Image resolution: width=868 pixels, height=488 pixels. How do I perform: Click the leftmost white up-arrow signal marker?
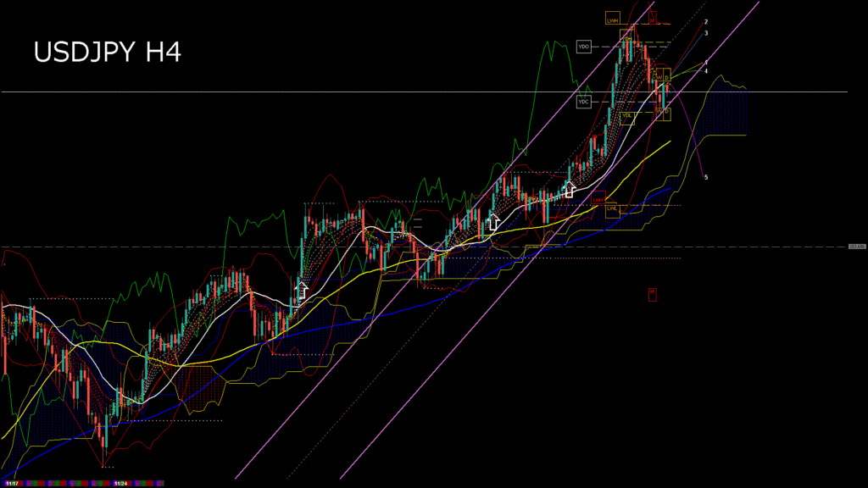(301, 290)
